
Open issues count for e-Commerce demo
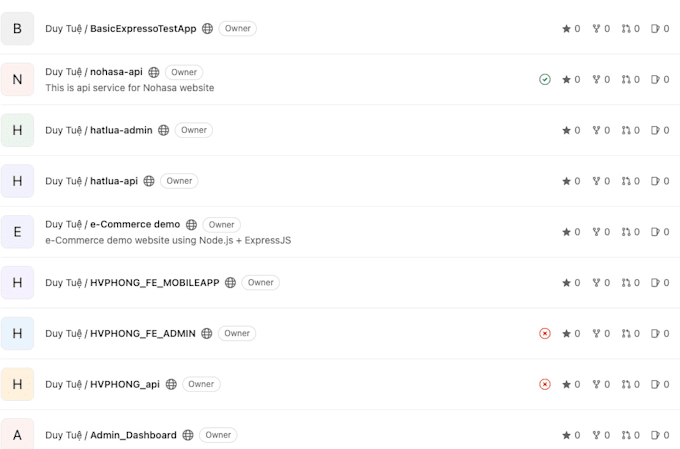click(x=660, y=232)
